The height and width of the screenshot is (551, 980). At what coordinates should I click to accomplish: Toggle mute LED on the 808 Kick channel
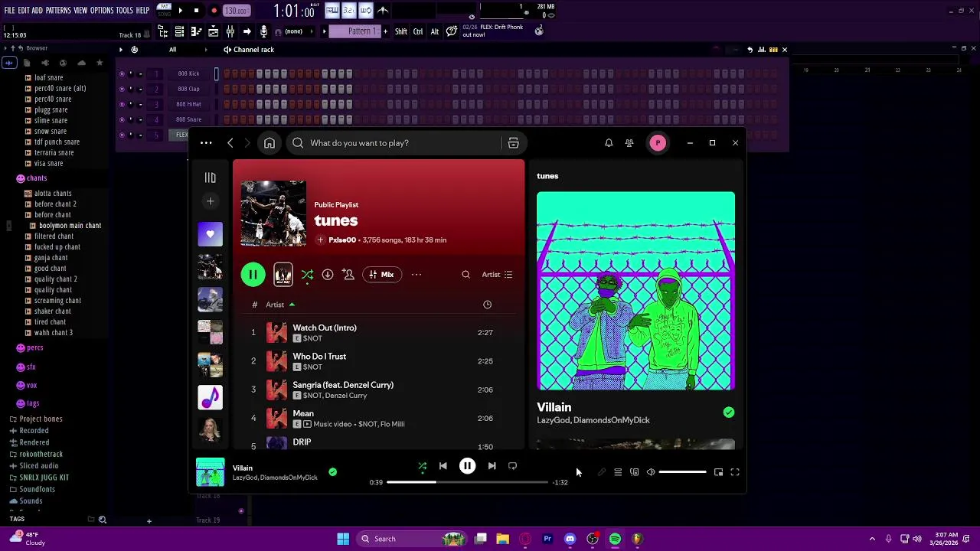coord(122,73)
